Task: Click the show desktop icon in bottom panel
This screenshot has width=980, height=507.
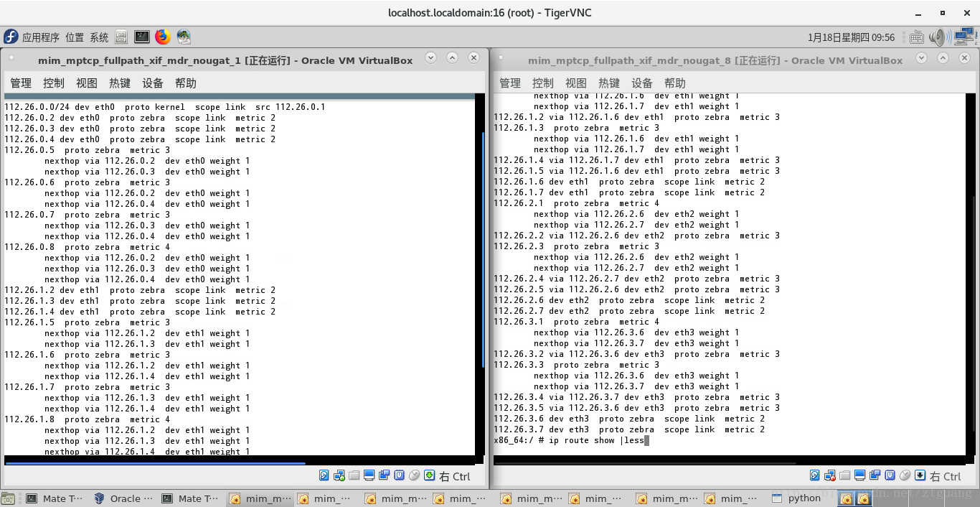Action: coord(8,498)
